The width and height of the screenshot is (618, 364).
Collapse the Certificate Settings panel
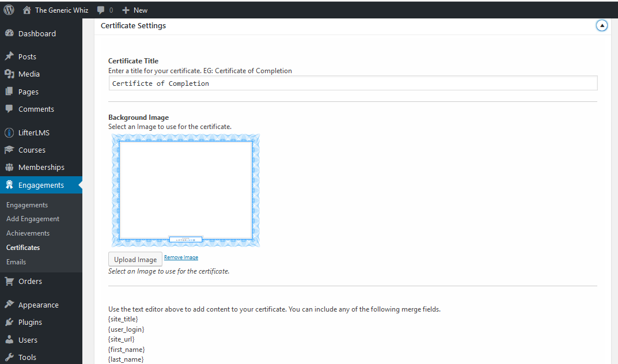click(x=602, y=25)
